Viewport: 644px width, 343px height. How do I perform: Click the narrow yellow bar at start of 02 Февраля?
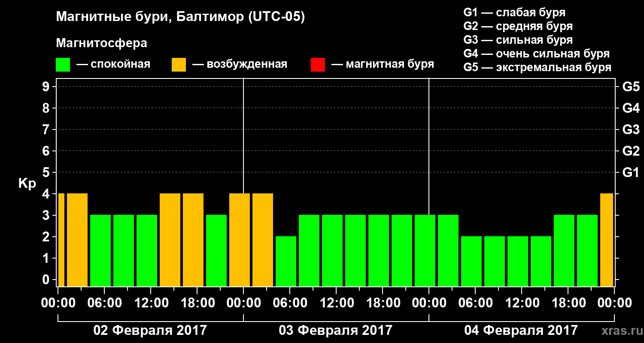(x=61, y=240)
